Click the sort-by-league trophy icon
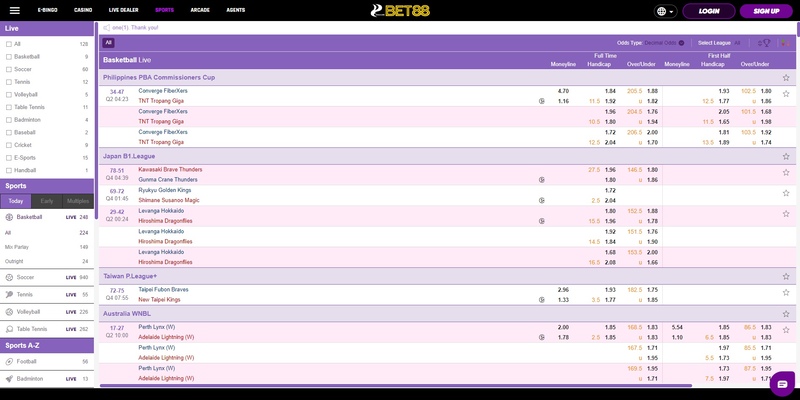The image size is (800, 400). pyautogui.click(x=764, y=43)
